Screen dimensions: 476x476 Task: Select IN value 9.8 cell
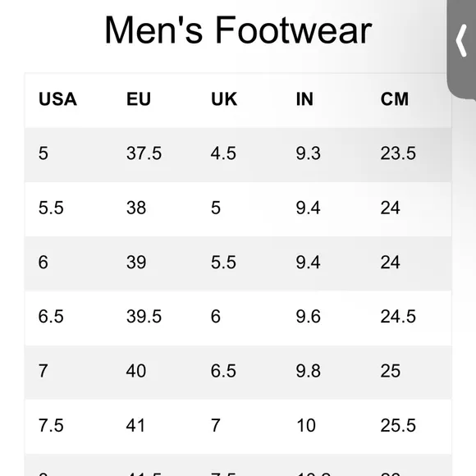308,371
